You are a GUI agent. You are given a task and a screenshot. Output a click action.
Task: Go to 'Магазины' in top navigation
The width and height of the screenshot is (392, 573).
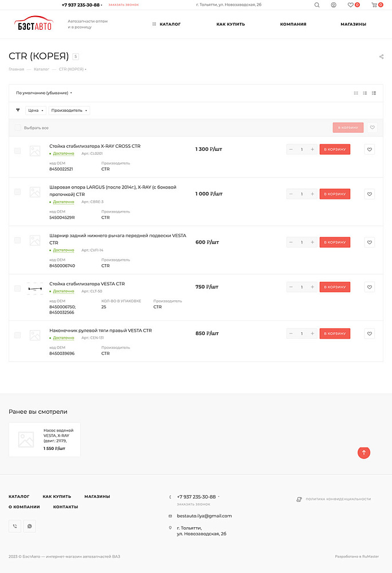(x=353, y=24)
